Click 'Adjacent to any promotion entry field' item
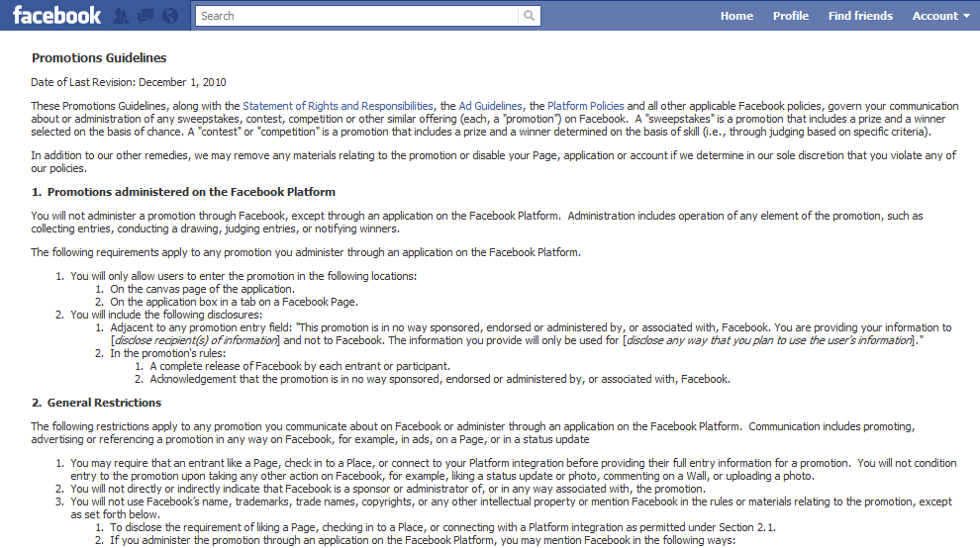 (531, 333)
